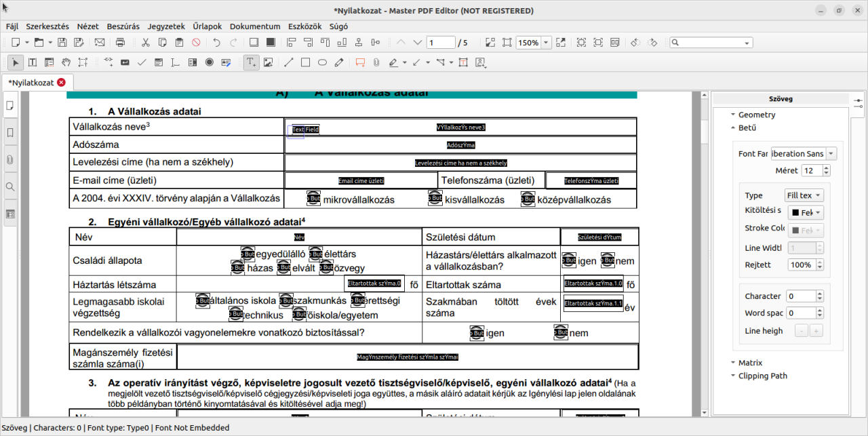Select the Edit Text tool
The height and width of the screenshot is (436, 868).
32,62
